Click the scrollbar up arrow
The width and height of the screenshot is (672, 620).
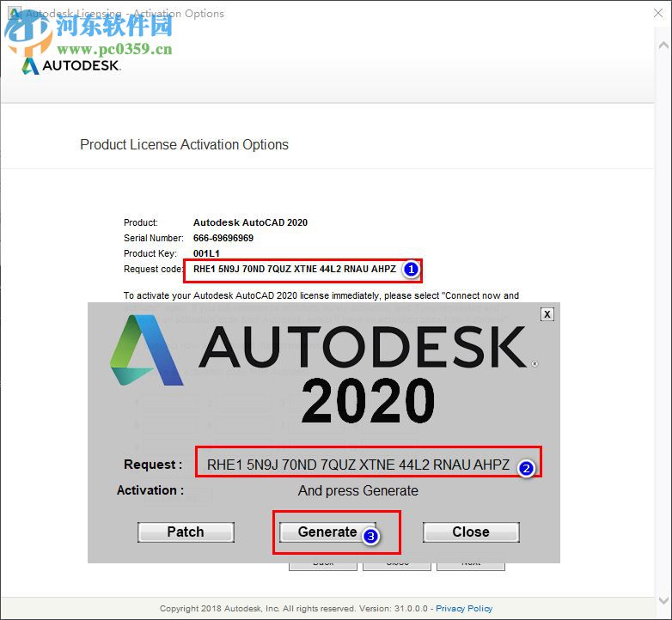(x=663, y=45)
